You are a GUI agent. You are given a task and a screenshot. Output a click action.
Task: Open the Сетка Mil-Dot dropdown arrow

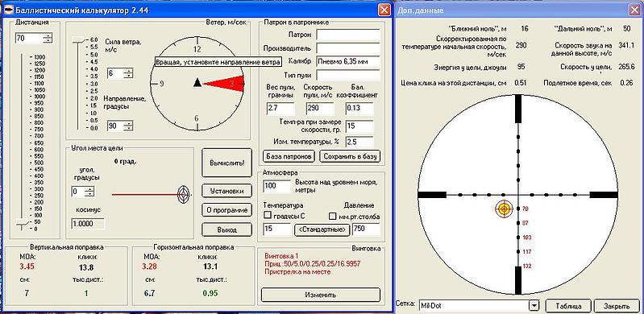tap(534, 305)
